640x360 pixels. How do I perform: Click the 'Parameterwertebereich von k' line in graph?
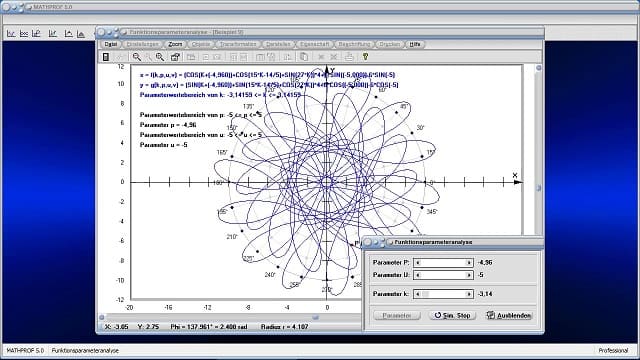coord(220,95)
